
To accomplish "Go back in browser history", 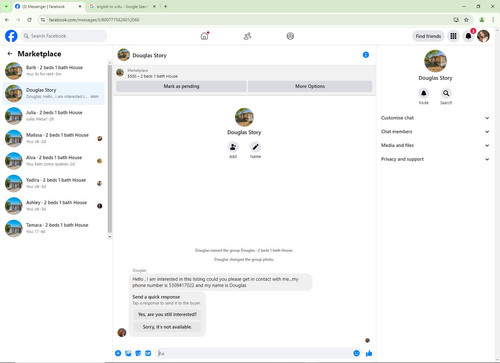I will tap(7, 20).
